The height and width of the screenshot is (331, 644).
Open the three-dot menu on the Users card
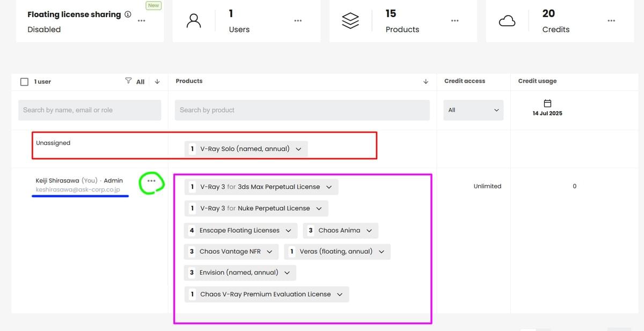298,21
